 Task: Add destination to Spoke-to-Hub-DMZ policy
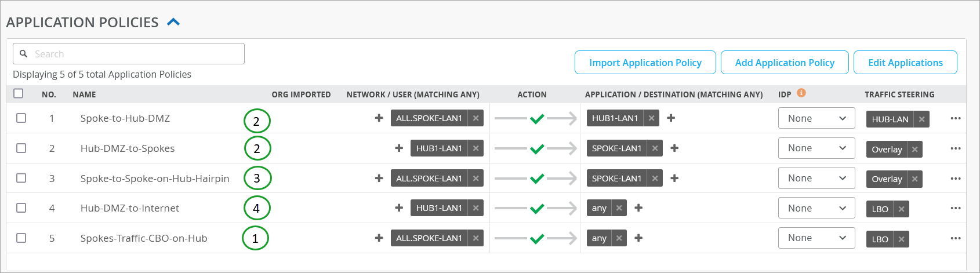tap(671, 118)
